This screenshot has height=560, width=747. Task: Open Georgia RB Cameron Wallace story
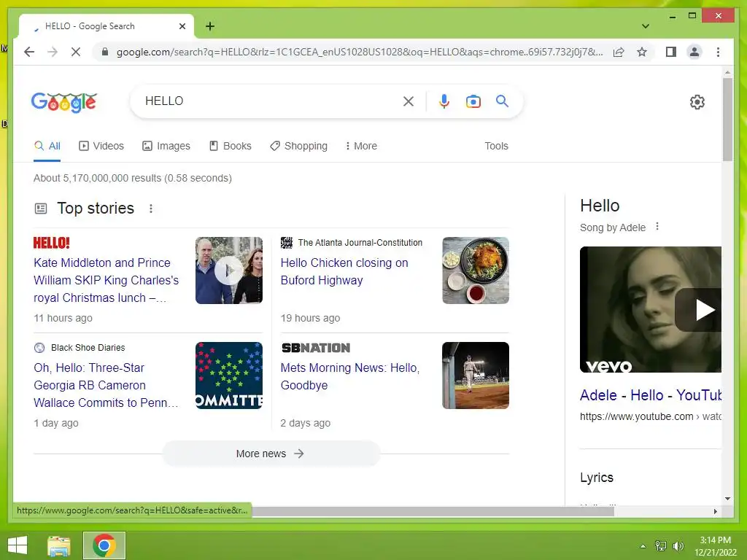tap(107, 385)
